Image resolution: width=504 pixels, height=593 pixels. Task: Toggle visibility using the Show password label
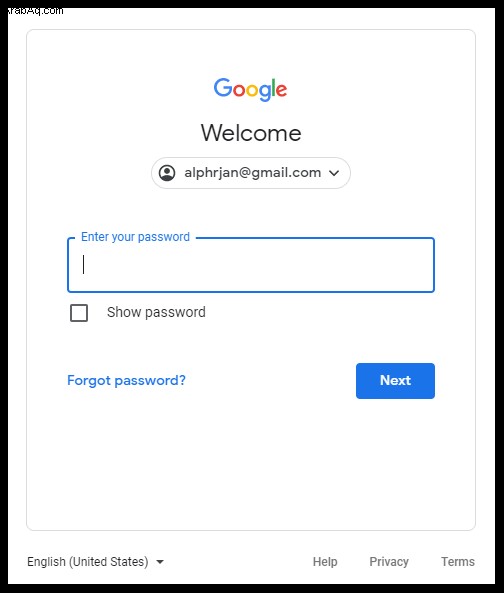(x=156, y=312)
